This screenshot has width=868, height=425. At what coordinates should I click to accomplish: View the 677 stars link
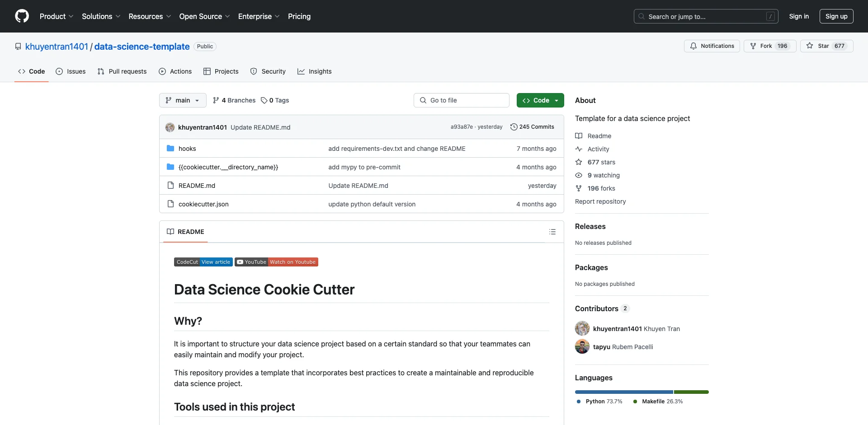click(x=595, y=162)
